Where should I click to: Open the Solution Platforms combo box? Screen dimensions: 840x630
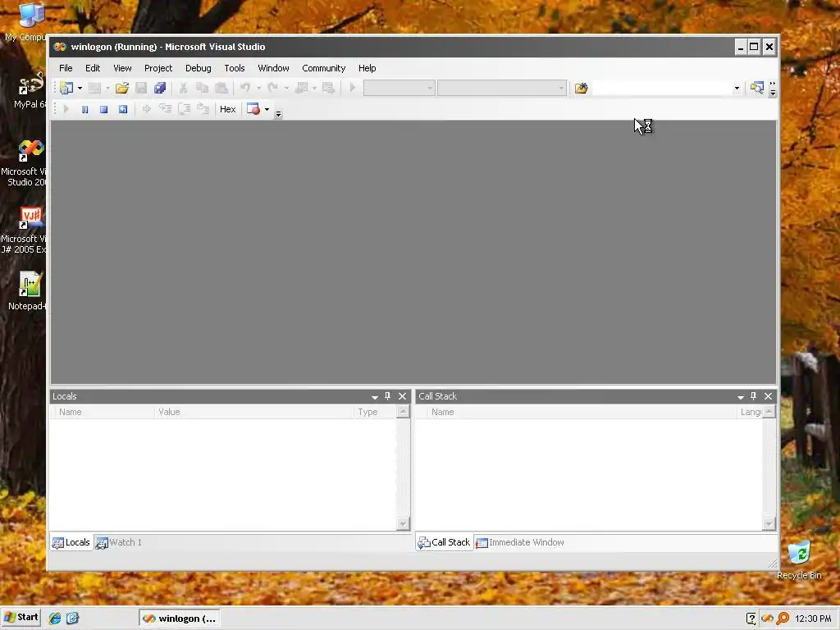coord(501,88)
